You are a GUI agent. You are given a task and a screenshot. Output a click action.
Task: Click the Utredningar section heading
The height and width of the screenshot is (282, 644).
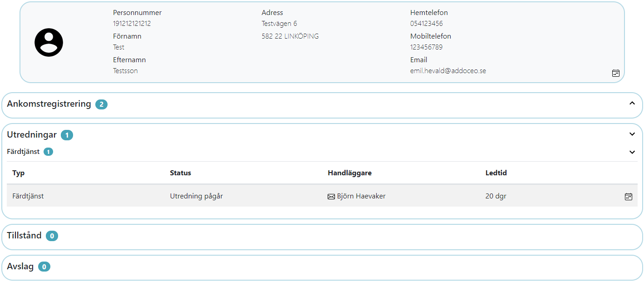point(32,135)
